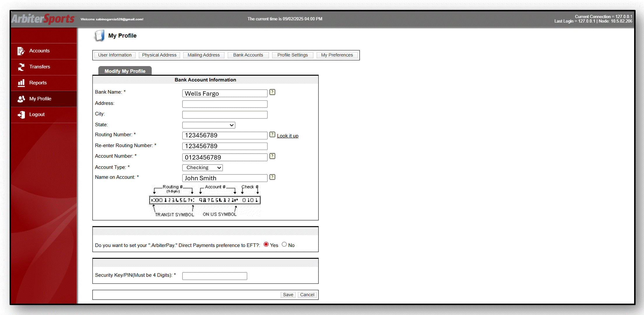This screenshot has height=315, width=644.
Task: Open help icon beside Routing Number field
Action: pos(272,134)
